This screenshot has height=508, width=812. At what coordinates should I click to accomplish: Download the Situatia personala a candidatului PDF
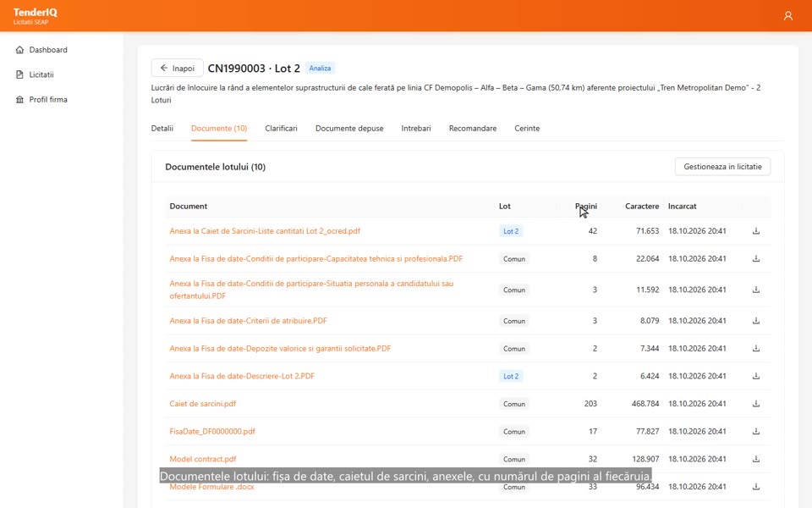pos(756,290)
